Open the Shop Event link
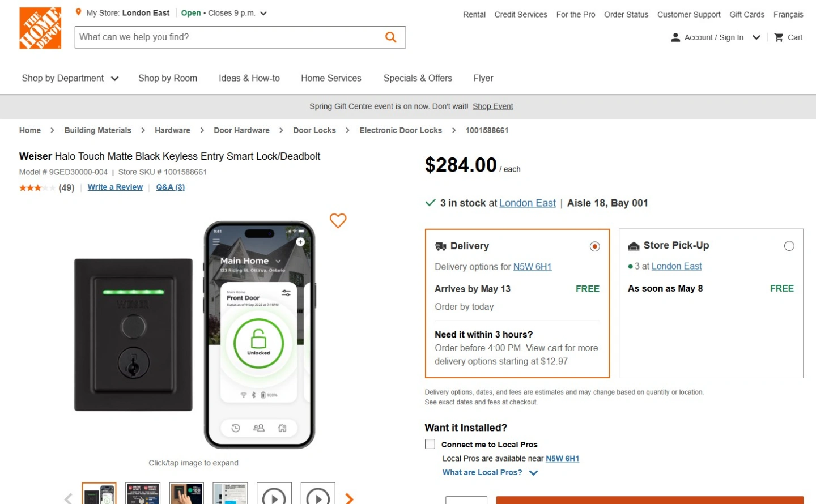 (x=492, y=106)
